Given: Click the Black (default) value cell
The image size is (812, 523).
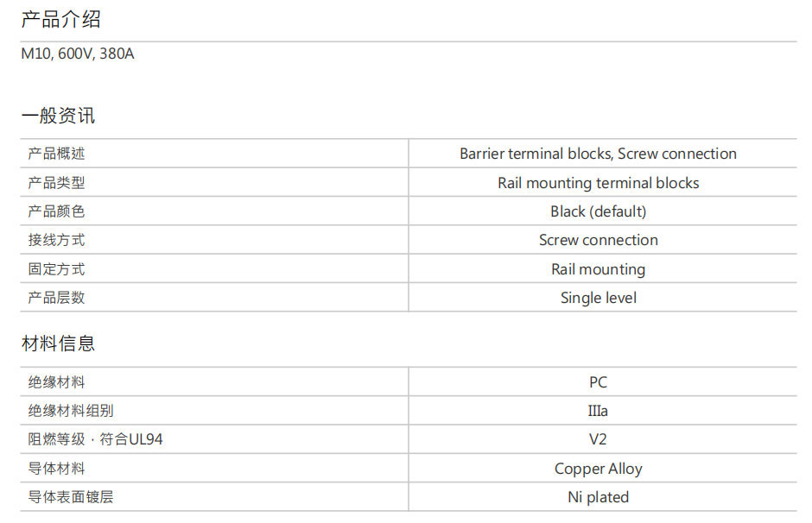Looking at the screenshot, I should (x=598, y=211).
